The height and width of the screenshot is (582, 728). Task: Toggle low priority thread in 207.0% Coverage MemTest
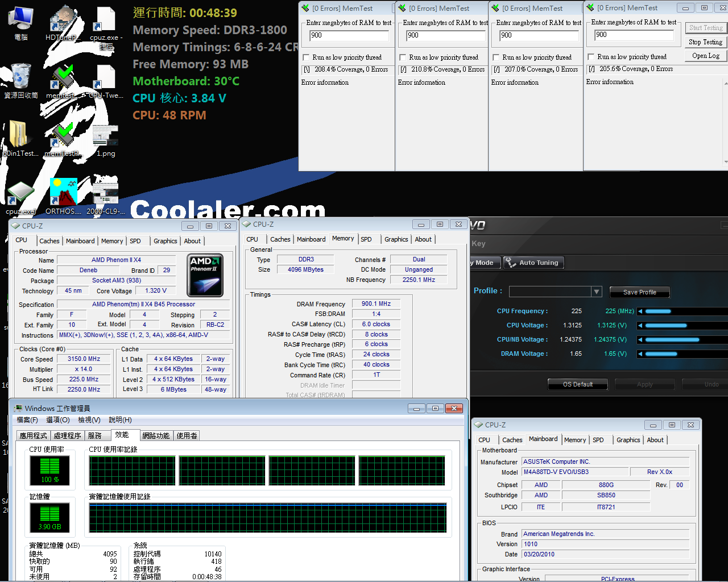pos(497,57)
